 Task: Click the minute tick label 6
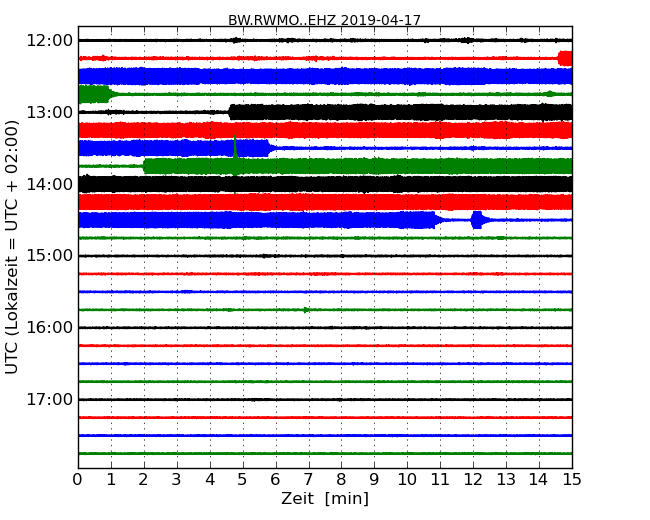(275, 479)
